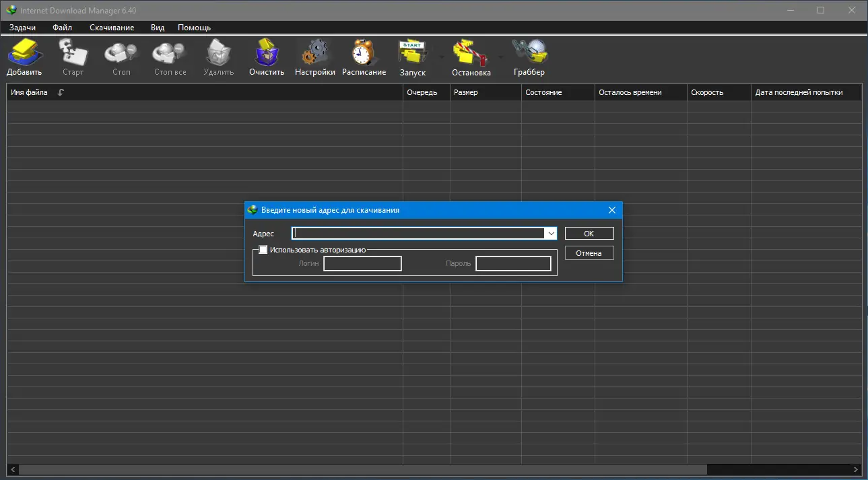Sort by Дата последней попытки column
The image size is (868, 480).
pos(807,92)
